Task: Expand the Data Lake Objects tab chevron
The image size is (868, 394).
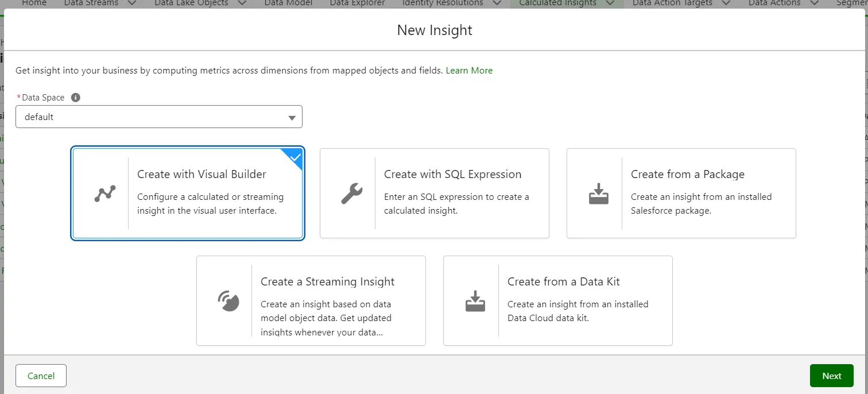Action: 242,3
